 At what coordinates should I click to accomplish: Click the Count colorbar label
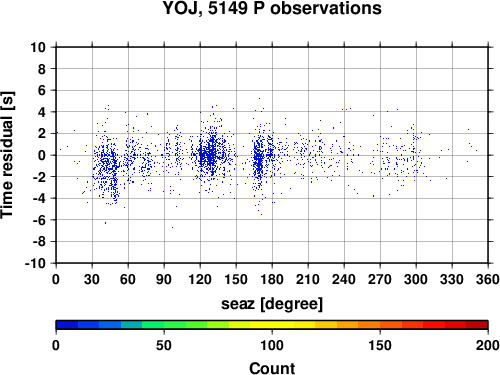tap(272, 368)
